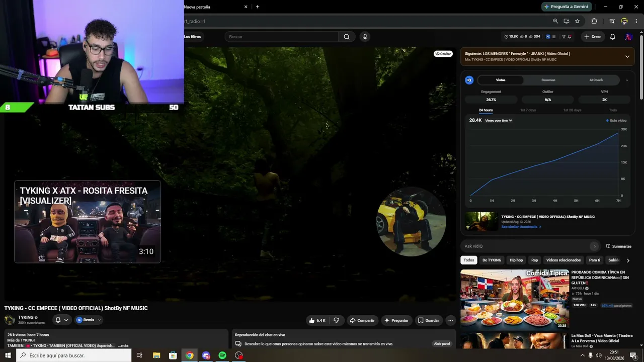
Task: Click the Chrome zoom magnifier icon
Action: pos(555,21)
